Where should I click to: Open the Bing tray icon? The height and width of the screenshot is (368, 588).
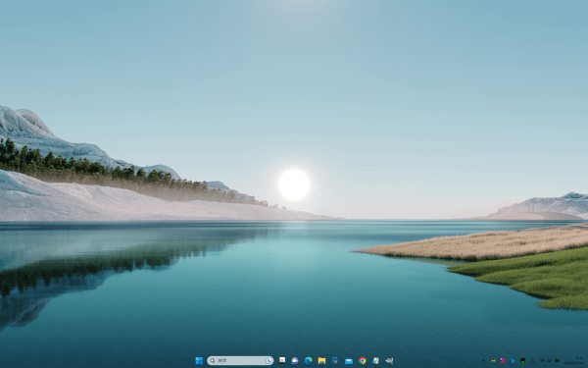513,360
